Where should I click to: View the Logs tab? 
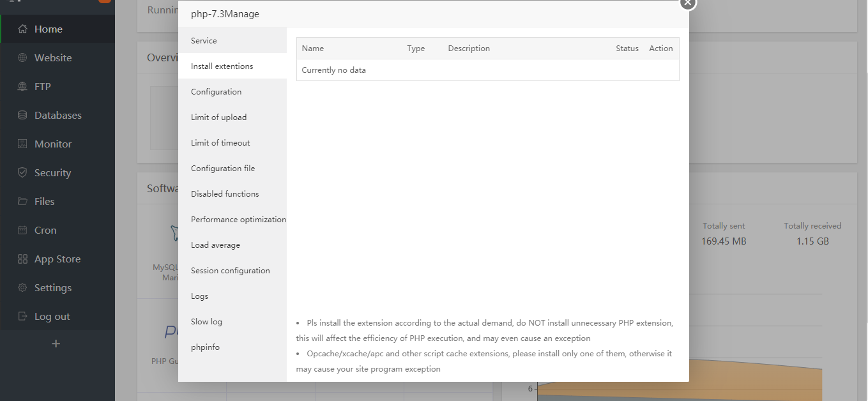pos(232,296)
